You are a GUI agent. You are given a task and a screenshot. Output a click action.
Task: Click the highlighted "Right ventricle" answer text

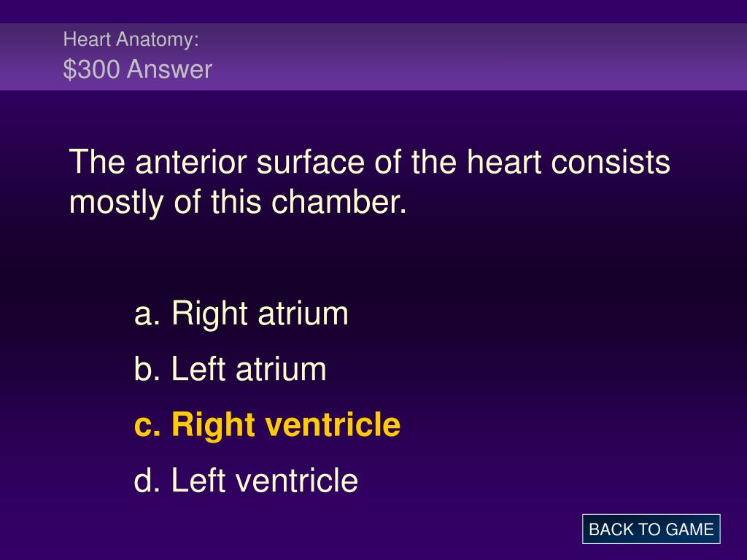pyautogui.click(x=286, y=425)
